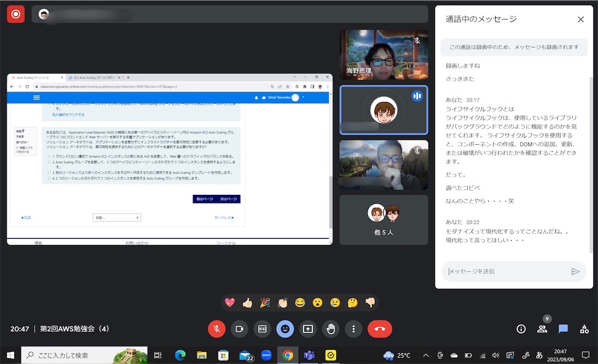
Task: Send the crying face reaction
Action: pos(335,303)
